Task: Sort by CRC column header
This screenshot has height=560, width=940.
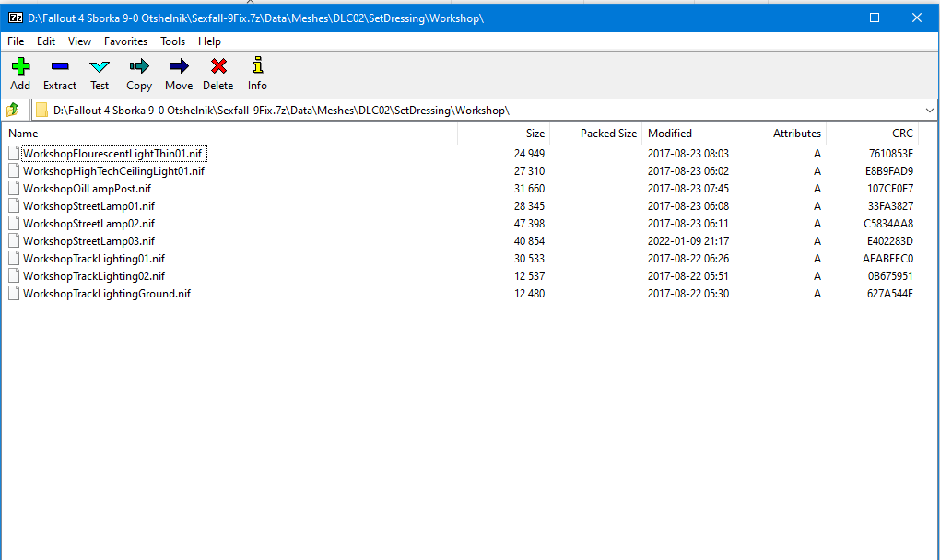Action: pyautogui.click(x=902, y=134)
